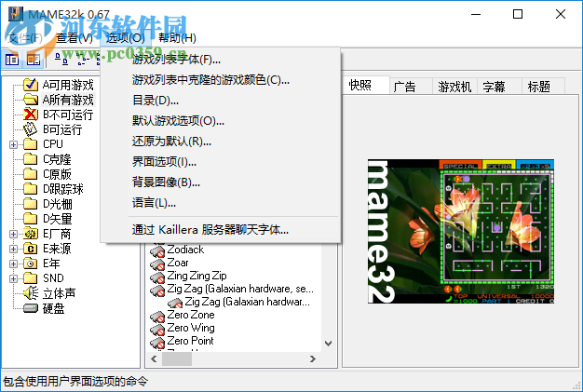Expand the CPU tree node
Image resolution: width=583 pixels, height=392 pixels.
click(x=13, y=144)
